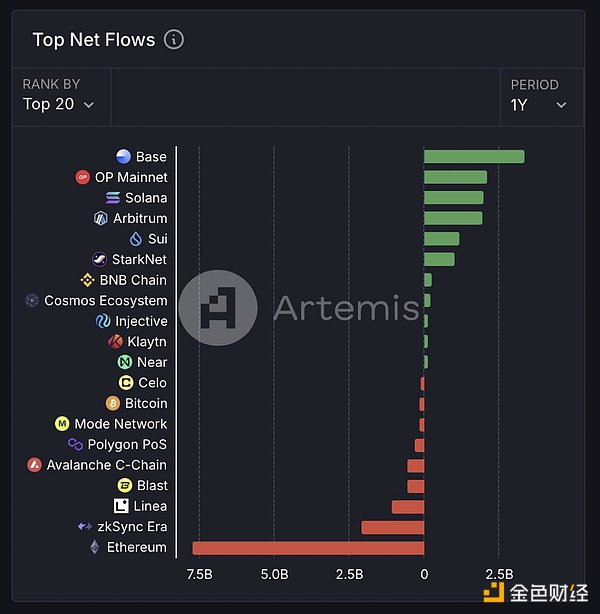
Task: Click the Bitcoin orange logo icon
Action: click(x=112, y=403)
